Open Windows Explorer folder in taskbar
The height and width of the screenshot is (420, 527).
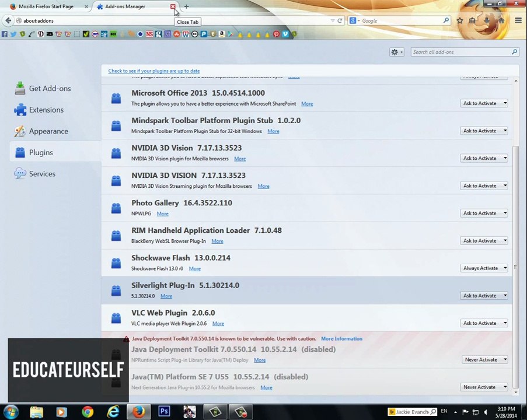click(36, 411)
